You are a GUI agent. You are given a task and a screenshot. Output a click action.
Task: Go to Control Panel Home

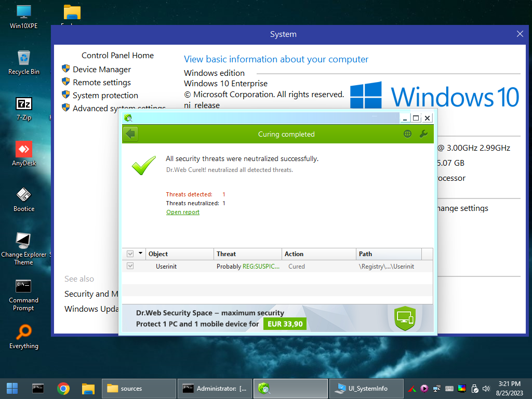pyautogui.click(x=117, y=55)
